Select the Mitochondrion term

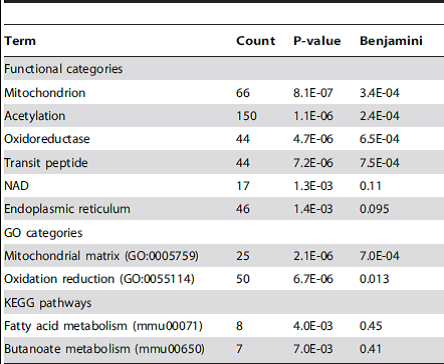[45, 93]
